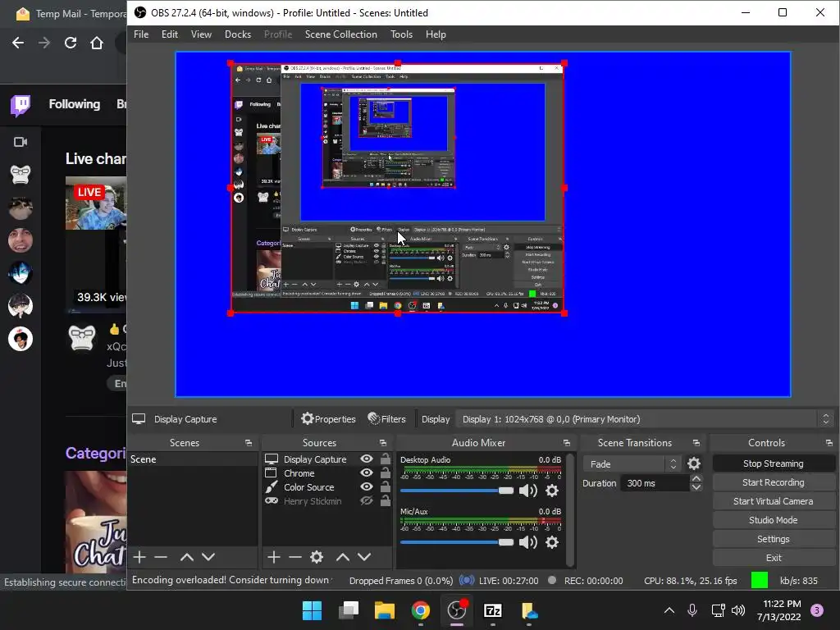This screenshot has height=630, width=840.
Task: Pop out the Scenes dock
Action: 249,443
